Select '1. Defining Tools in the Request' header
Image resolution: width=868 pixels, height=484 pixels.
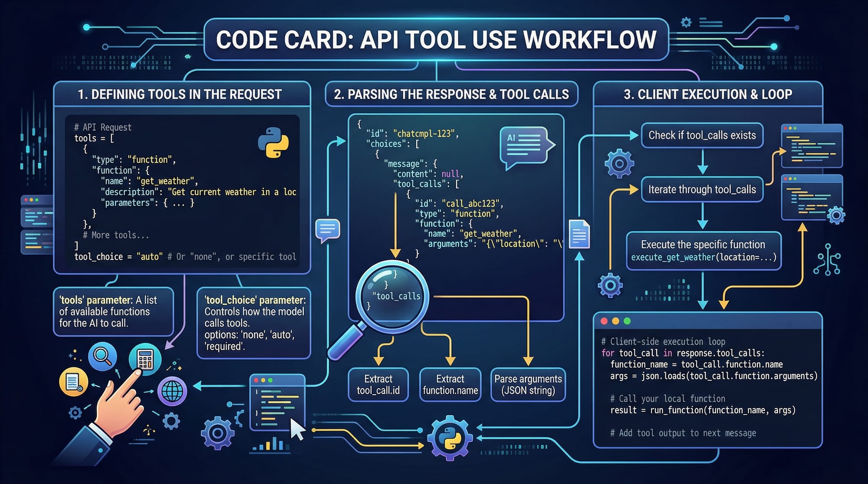pos(180,94)
